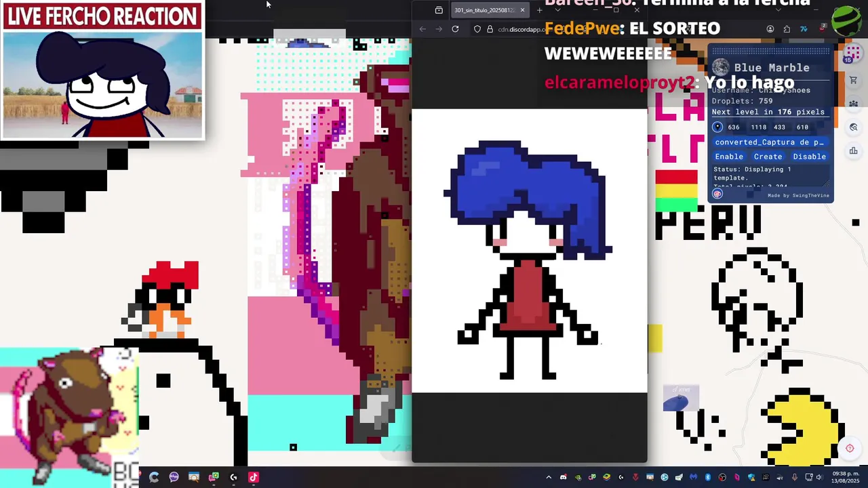Image resolution: width=868 pixels, height=488 pixels.
Task: Click the 636 coordinate field
Action: (x=734, y=127)
